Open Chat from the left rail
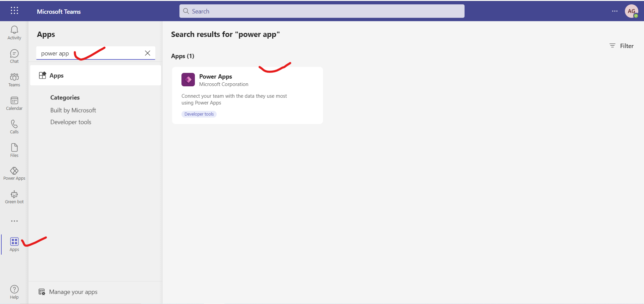The width and height of the screenshot is (644, 304). [14, 56]
